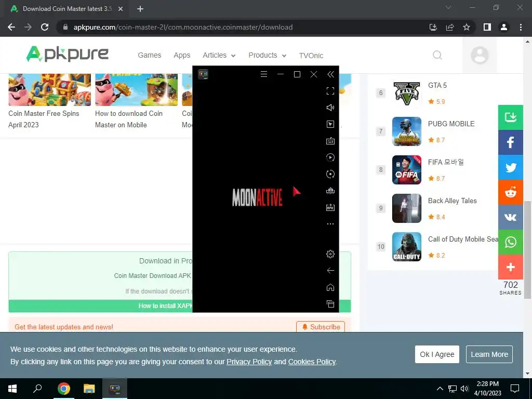Screen dimensions: 532x399
Task: Open Windows notification center
Action: [515, 389]
